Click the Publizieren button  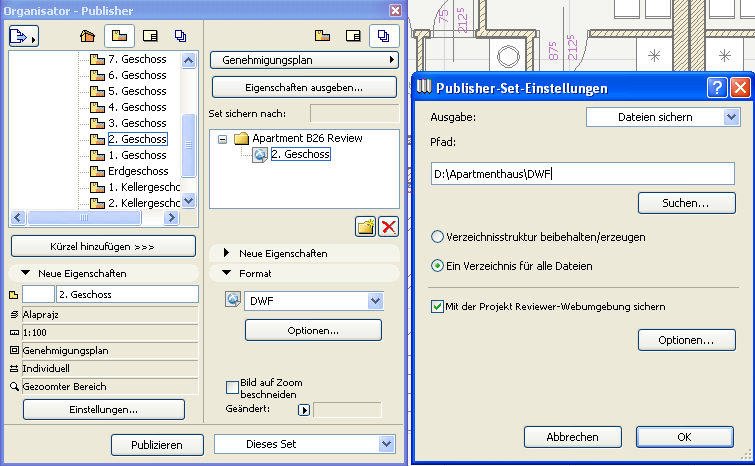coord(157,445)
